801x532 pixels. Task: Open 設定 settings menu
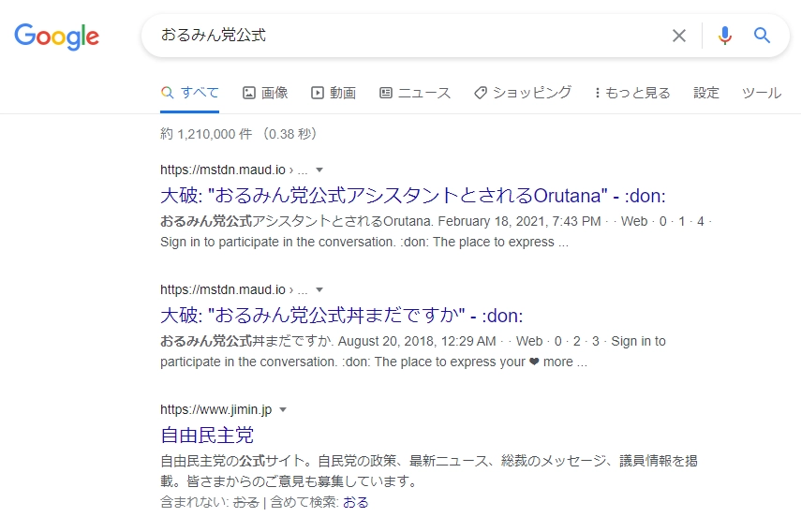click(706, 93)
